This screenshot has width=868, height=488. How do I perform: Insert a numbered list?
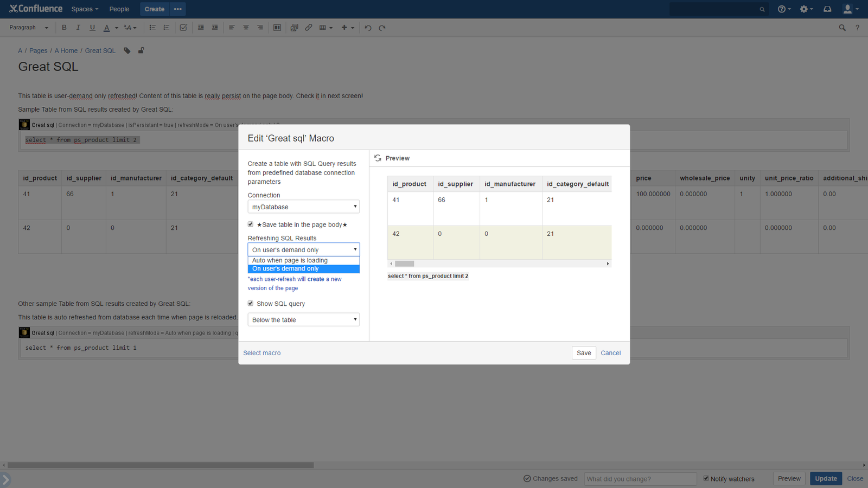tap(167, 28)
